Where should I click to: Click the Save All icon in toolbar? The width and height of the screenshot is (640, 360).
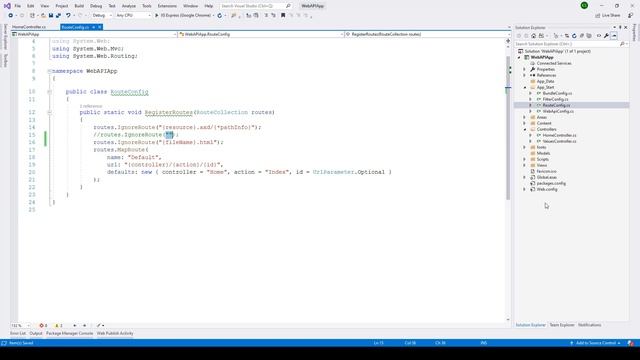click(58, 15)
